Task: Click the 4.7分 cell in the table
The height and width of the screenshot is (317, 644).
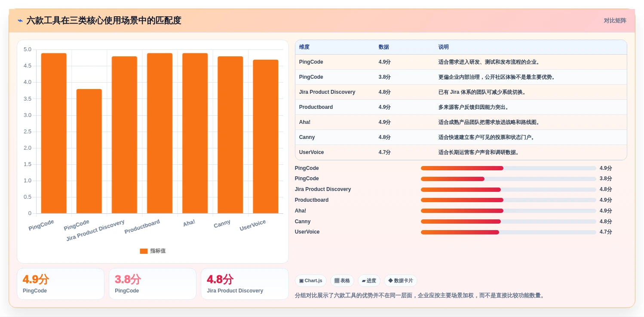Action: 384,152
